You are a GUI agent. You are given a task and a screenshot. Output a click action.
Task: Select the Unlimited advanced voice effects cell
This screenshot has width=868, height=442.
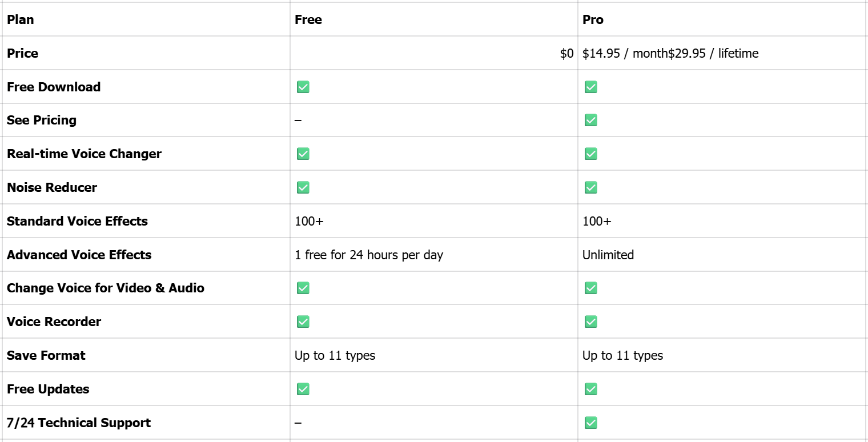[x=608, y=255]
